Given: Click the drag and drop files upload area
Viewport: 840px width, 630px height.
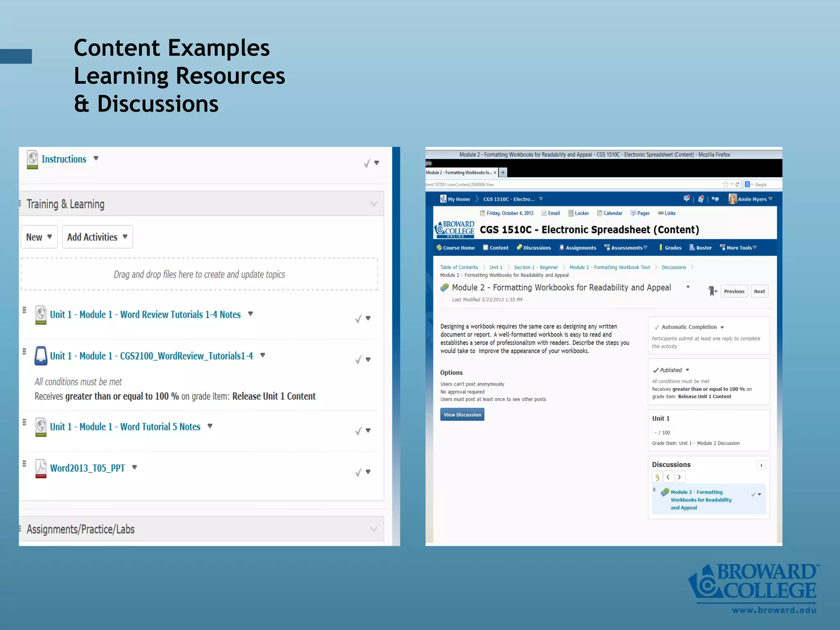Looking at the screenshot, I should coord(199,274).
